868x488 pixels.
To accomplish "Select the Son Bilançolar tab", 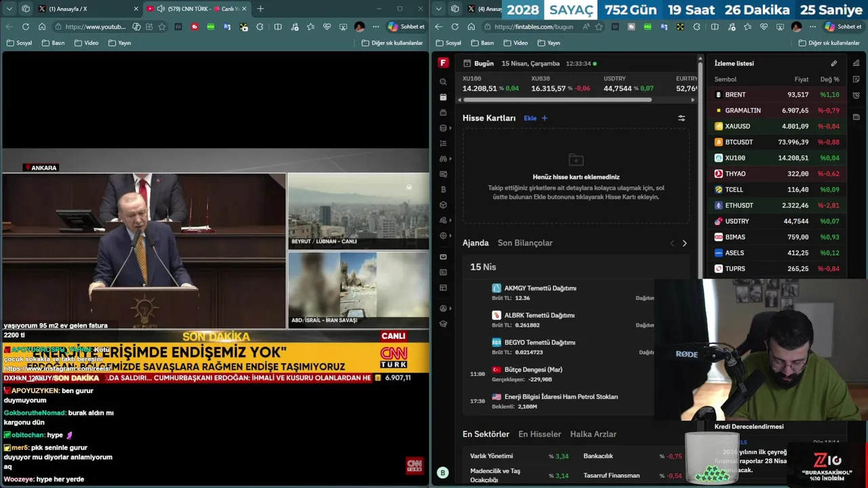I will pyautogui.click(x=525, y=243).
